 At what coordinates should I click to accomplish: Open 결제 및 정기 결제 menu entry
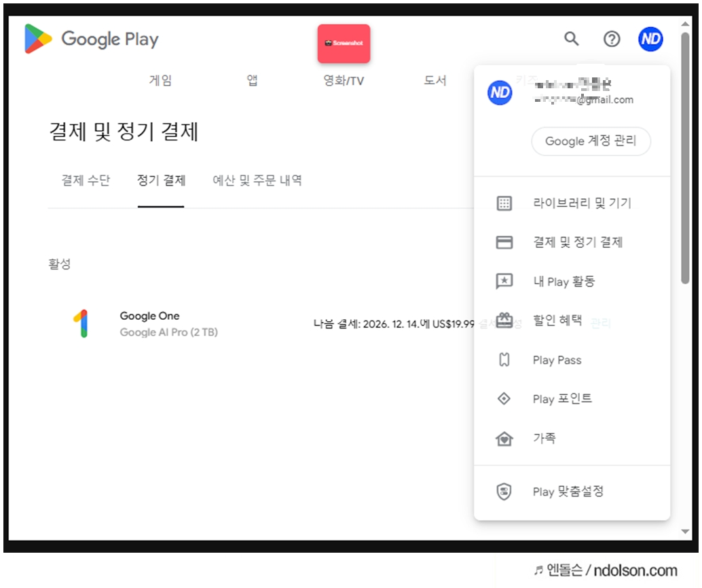pos(572,242)
